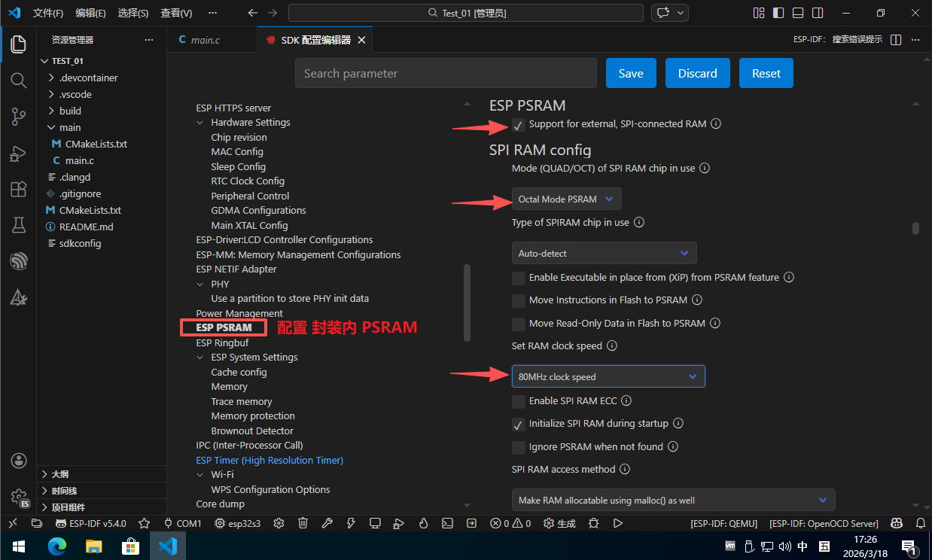The width and height of the screenshot is (932, 560).
Task: Open the overflow menu in the menu bar
Action: (x=212, y=13)
